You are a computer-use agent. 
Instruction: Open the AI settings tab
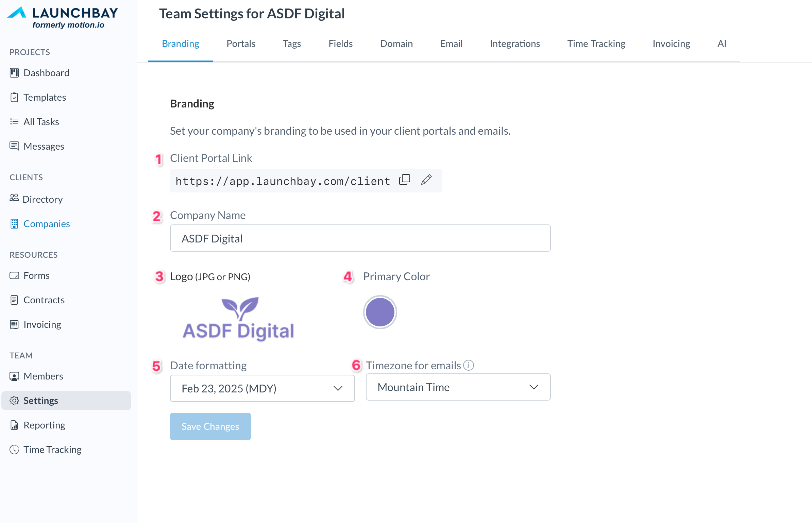click(x=722, y=44)
